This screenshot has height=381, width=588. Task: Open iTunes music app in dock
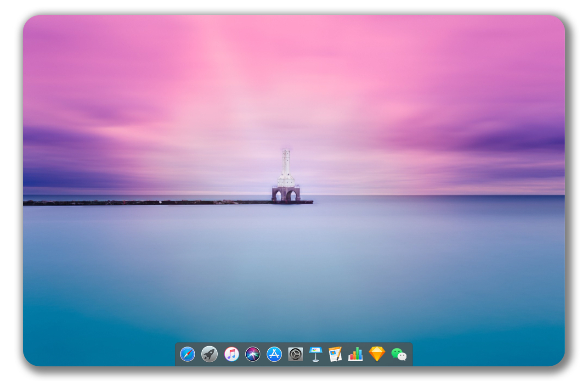click(x=232, y=354)
